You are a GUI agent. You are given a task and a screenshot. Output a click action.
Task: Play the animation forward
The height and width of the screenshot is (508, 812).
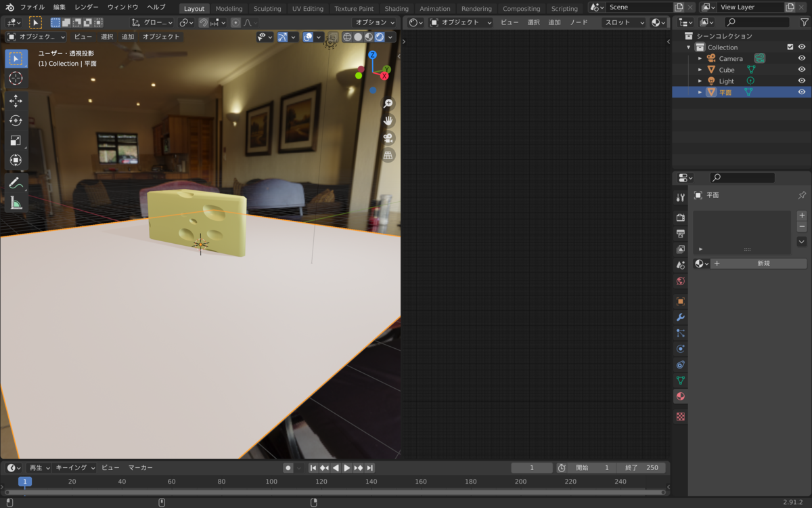tap(347, 468)
